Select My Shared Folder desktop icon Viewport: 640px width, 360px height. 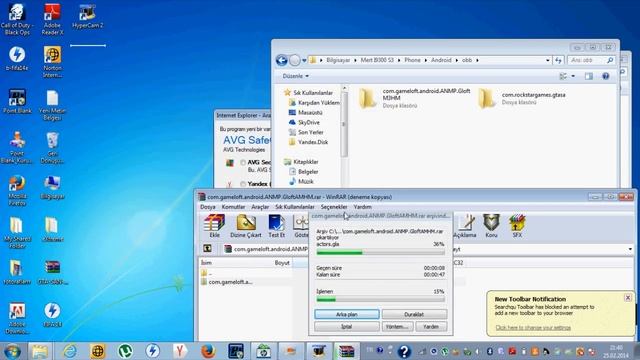16,233
